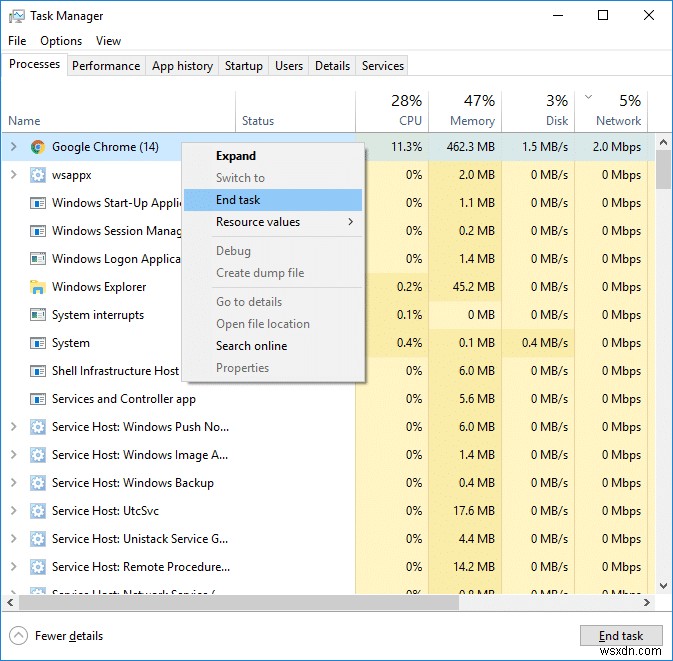Expand the wsappx process group
The width and height of the screenshot is (673, 661).
14,175
